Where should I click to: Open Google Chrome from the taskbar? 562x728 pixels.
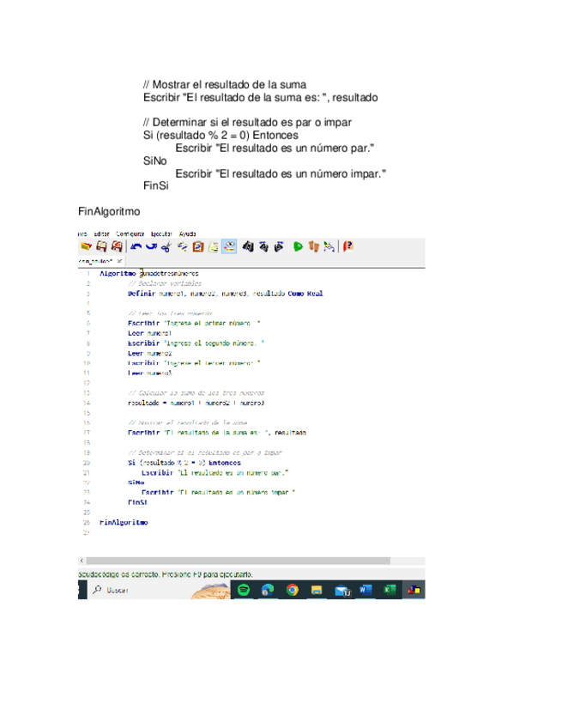[x=293, y=590]
